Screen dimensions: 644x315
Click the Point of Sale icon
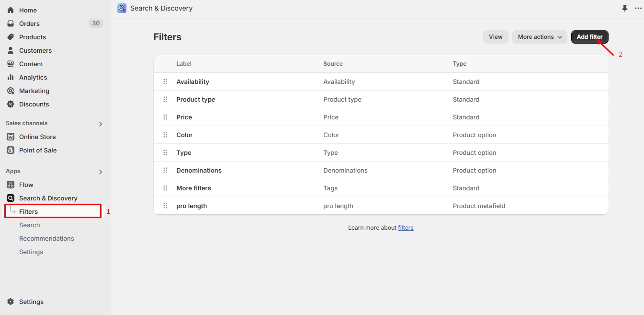pos(11,150)
